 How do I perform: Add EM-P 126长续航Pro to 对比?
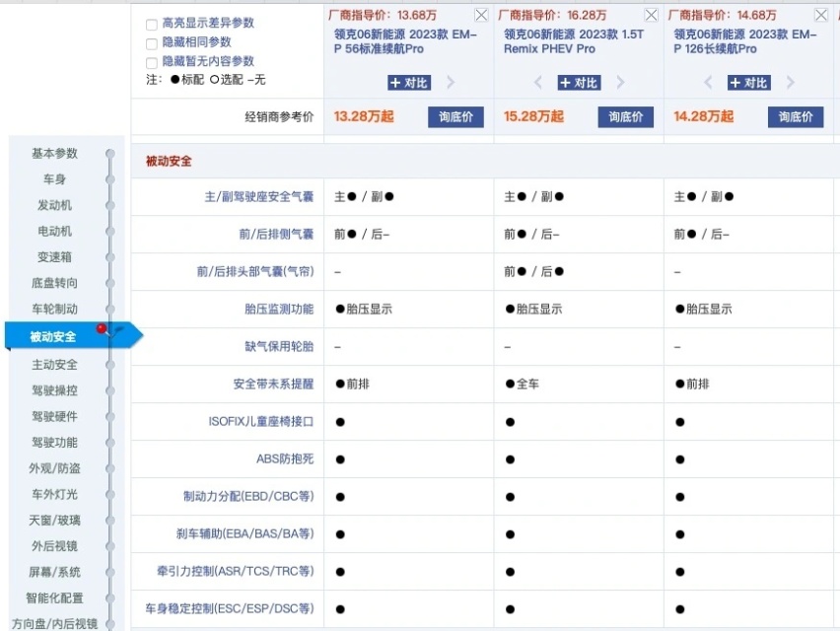coord(749,83)
